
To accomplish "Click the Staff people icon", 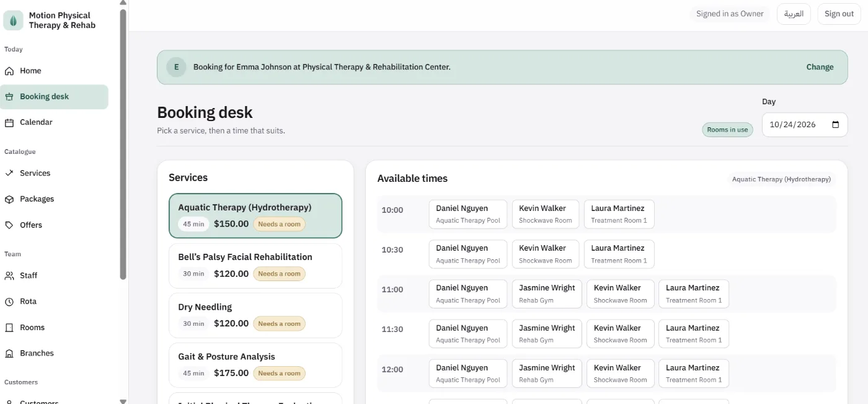I will 9,276.
